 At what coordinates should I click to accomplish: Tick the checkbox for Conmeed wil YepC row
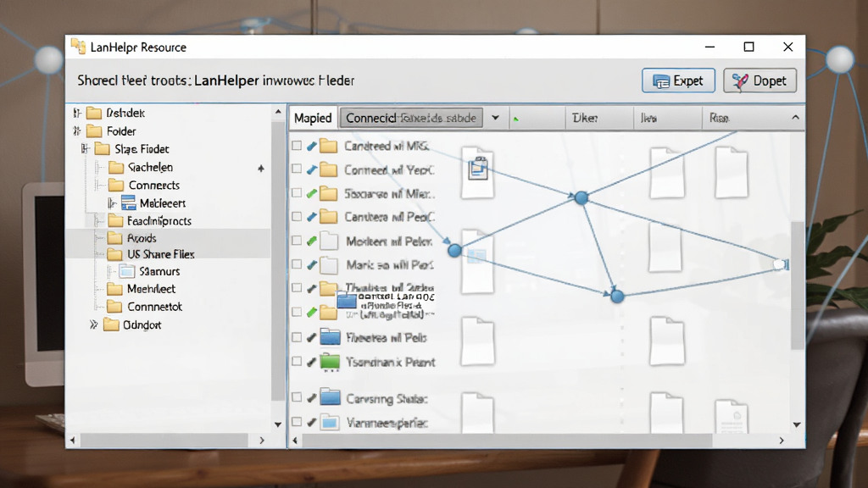tap(297, 169)
